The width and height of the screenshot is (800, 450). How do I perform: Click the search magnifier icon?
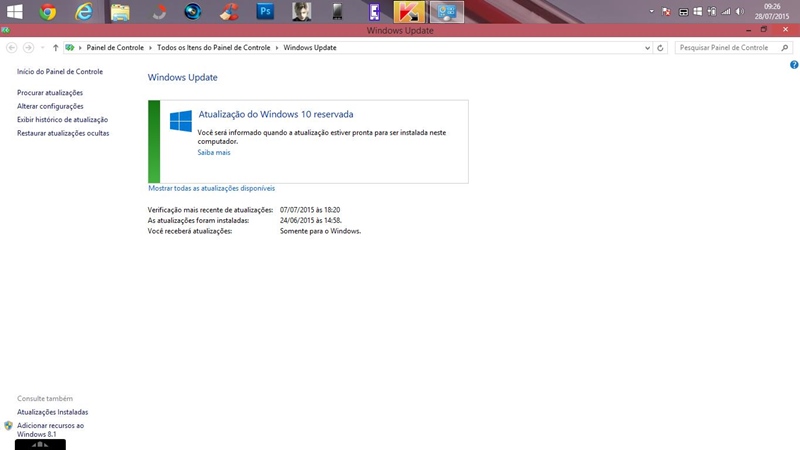[785, 47]
